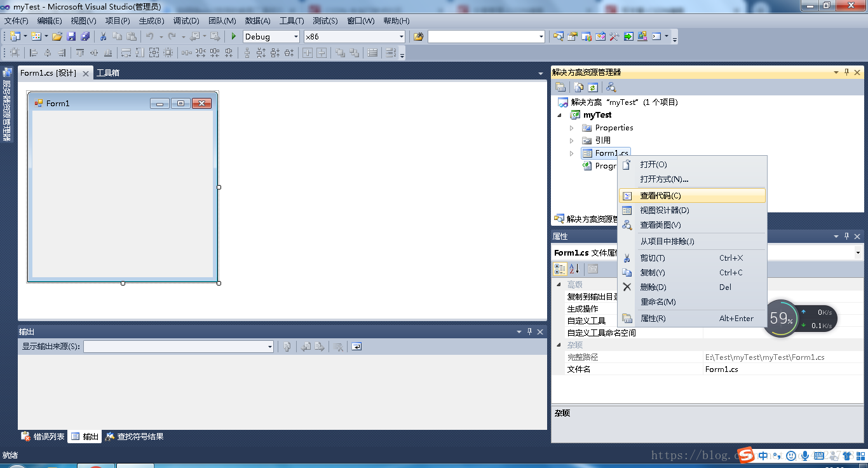
Task: Save the current file with the floppy icon
Action: 71,36
